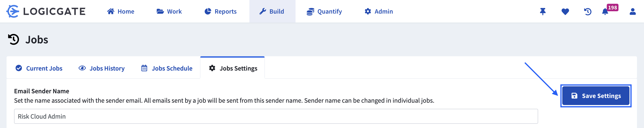Open the user profile icon
The height and width of the screenshot is (128, 644).
click(633, 11)
